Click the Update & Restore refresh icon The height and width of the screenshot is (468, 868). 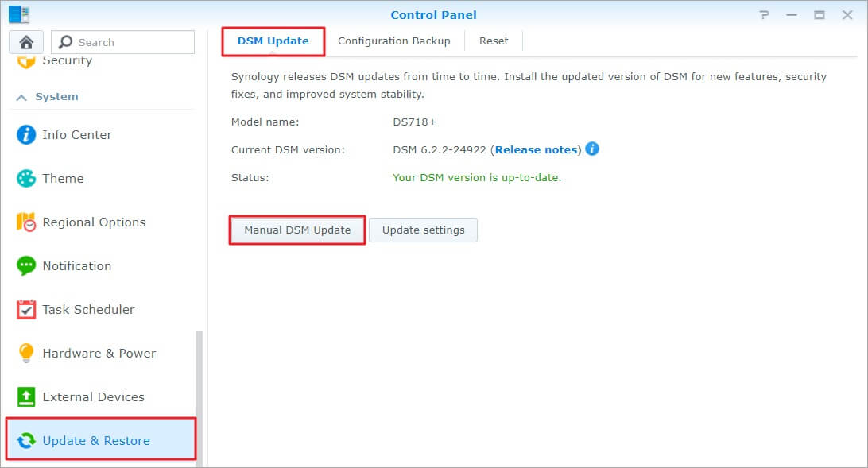pos(26,440)
